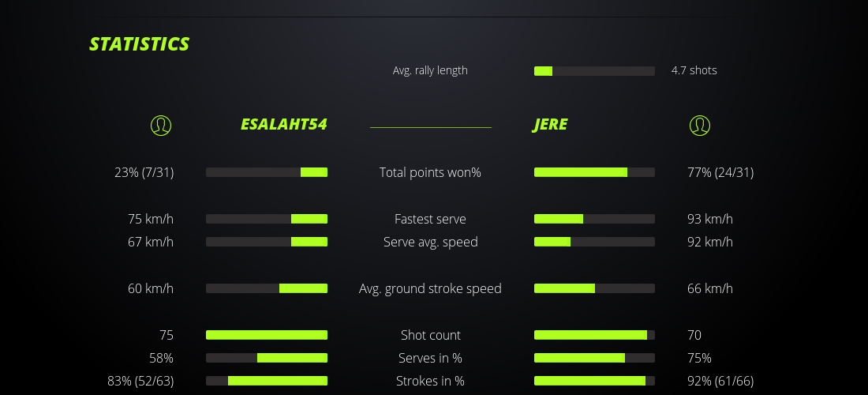Select the Total points won% label
Image resolution: width=868 pixels, height=395 pixels.
point(430,172)
